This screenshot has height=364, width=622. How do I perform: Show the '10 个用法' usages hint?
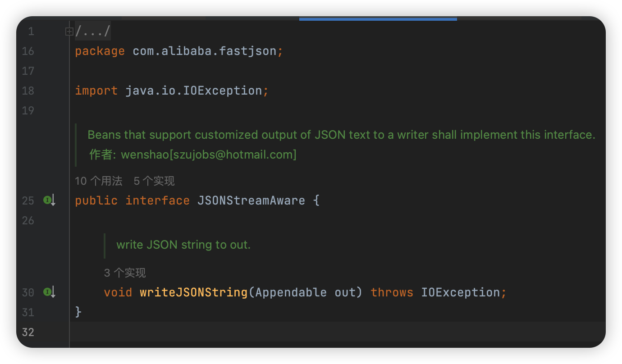98,181
